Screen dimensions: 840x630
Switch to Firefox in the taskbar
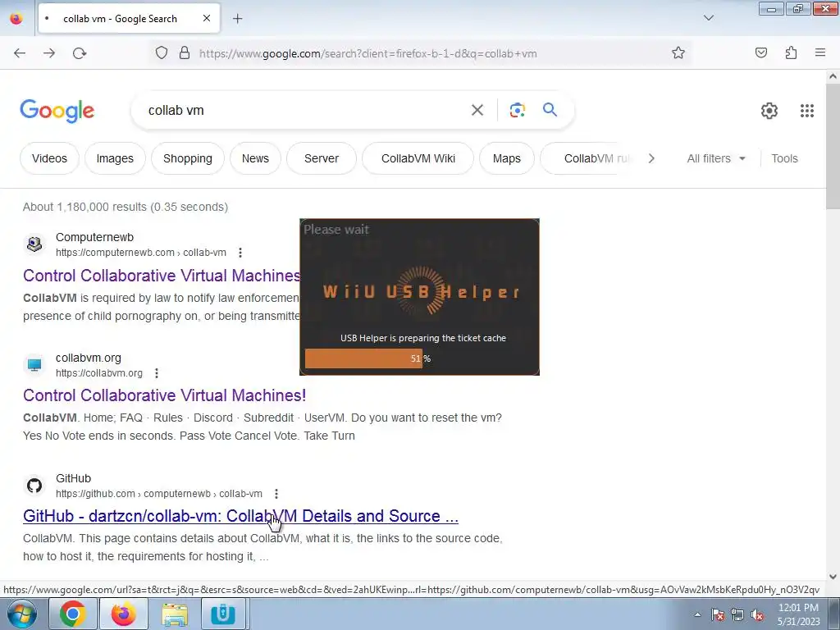coord(124,614)
